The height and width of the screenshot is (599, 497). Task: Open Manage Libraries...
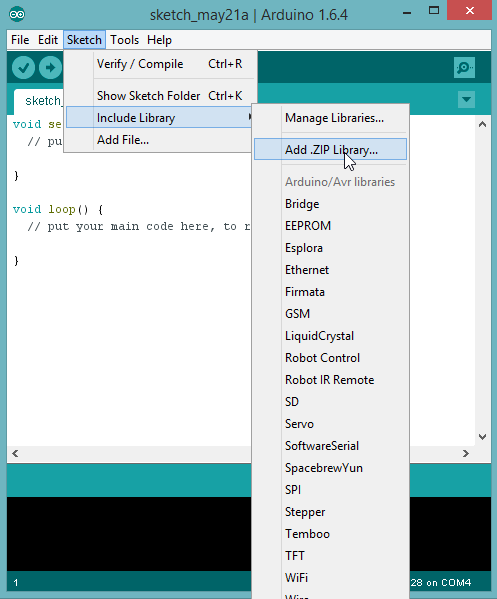tap(330, 118)
